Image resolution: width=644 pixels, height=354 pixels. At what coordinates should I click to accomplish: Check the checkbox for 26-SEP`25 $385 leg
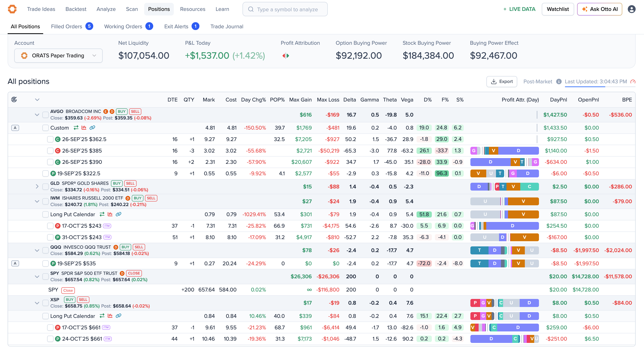50,151
